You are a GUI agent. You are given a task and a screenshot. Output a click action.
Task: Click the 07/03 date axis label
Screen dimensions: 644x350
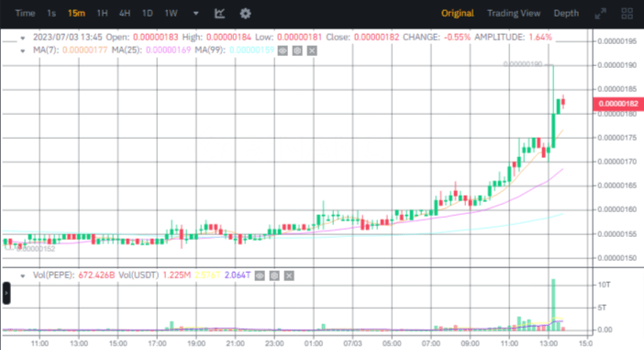tap(352, 344)
